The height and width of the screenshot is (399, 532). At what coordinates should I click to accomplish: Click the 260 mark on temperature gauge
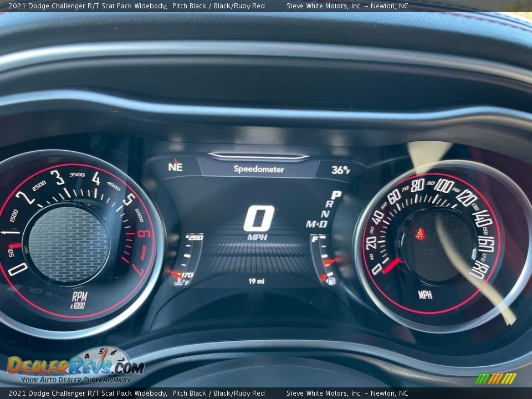point(196,238)
